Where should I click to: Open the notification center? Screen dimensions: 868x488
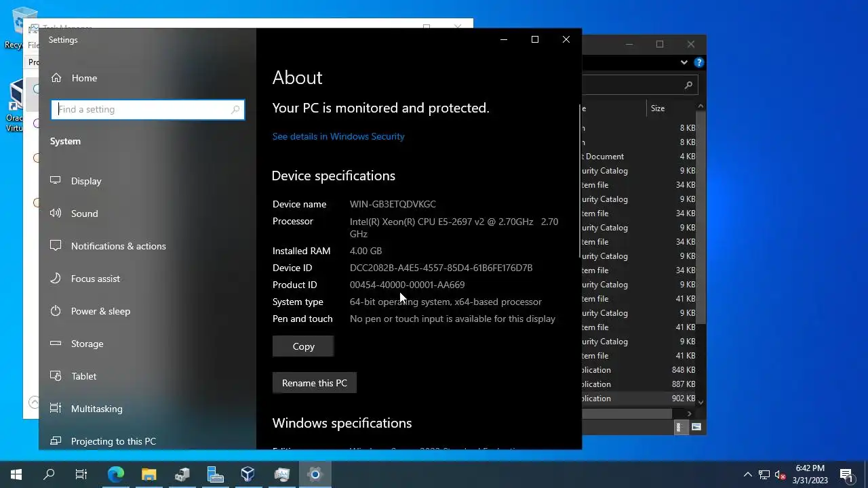pyautogui.click(x=846, y=474)
